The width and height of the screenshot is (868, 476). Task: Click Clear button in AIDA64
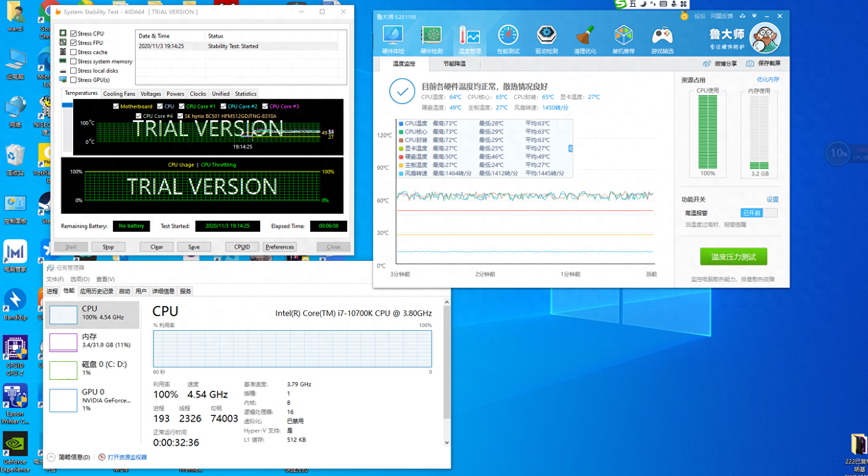click(x=156, y=247)
